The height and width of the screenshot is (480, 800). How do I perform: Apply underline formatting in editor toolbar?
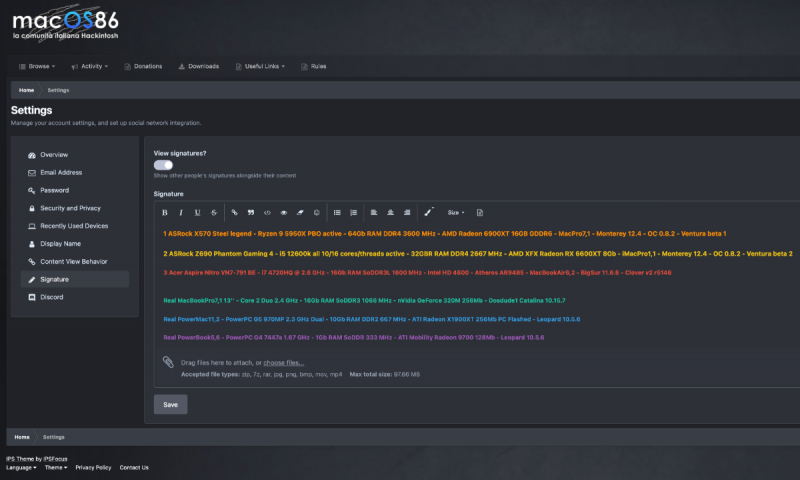197,213
